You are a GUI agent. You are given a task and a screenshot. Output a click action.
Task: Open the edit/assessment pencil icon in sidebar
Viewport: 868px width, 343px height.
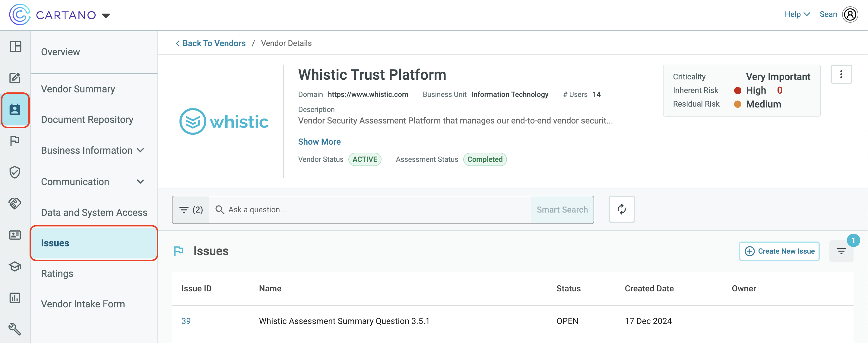click(15, 78)
